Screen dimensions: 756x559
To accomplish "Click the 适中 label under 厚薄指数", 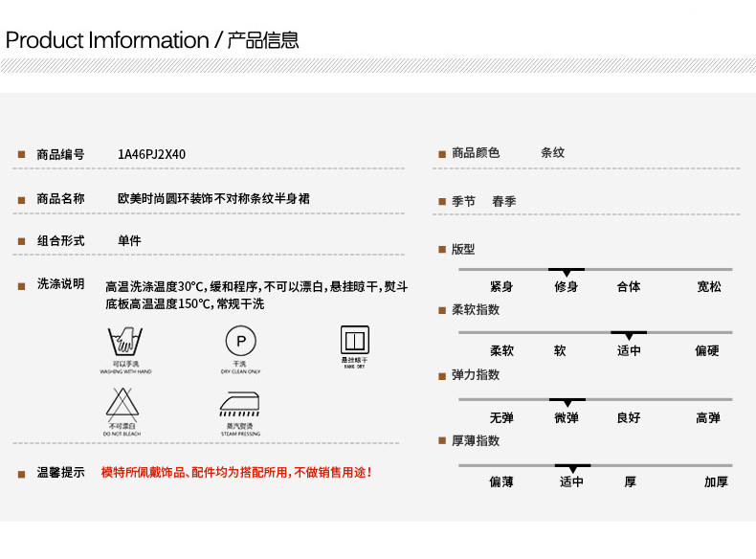I will click(x=572, y=481).
